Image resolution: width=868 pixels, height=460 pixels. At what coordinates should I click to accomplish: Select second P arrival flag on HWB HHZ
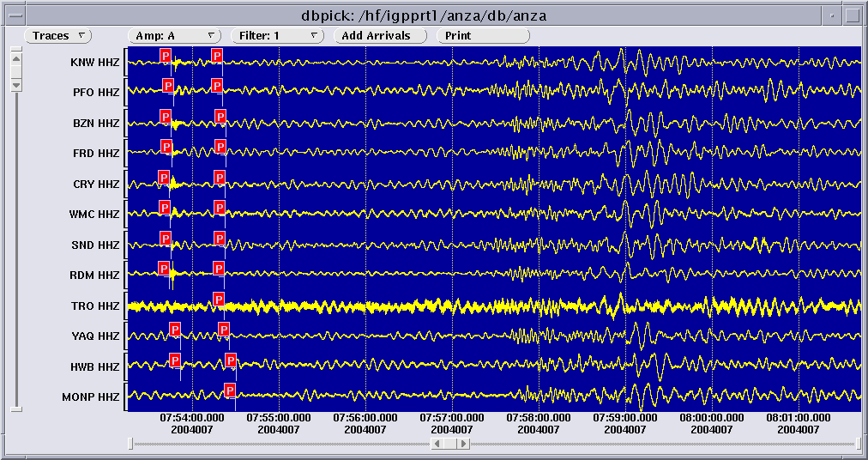[x=231, y=360]
